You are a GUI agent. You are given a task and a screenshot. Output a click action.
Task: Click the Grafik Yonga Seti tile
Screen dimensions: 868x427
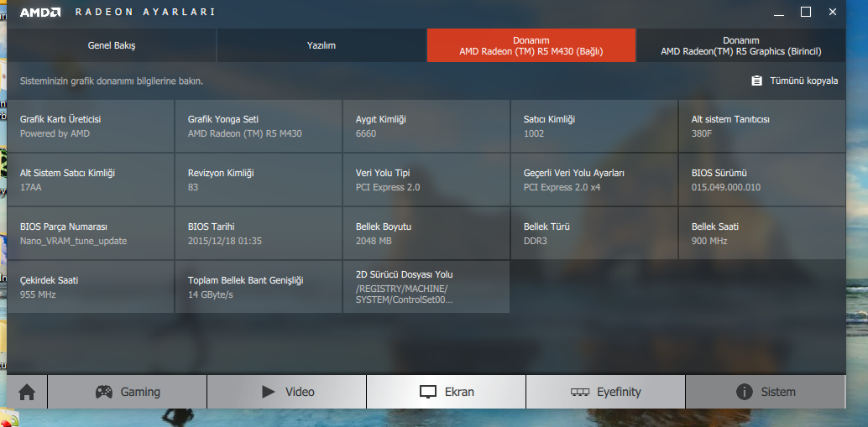[x=259, y=126]
